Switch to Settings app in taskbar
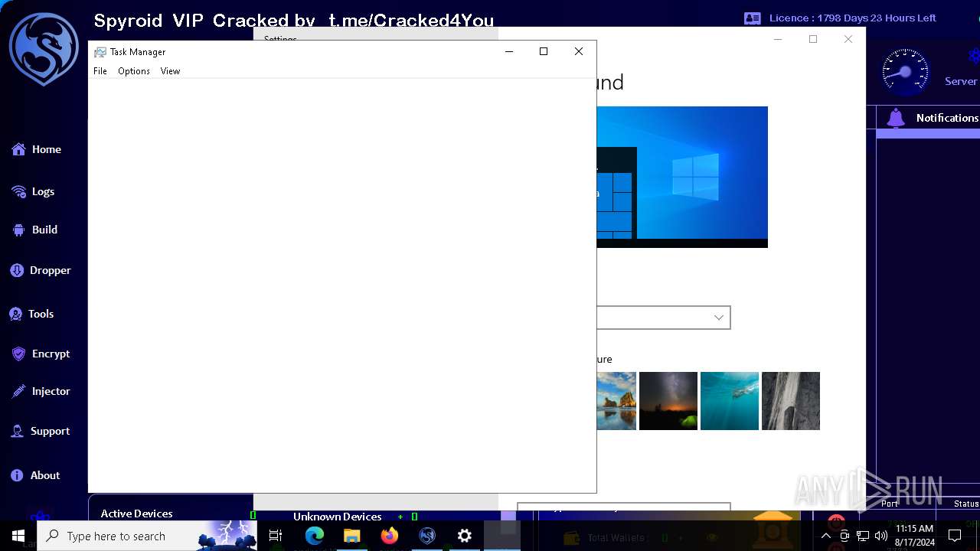980x551 pixels. pos(465,536)
